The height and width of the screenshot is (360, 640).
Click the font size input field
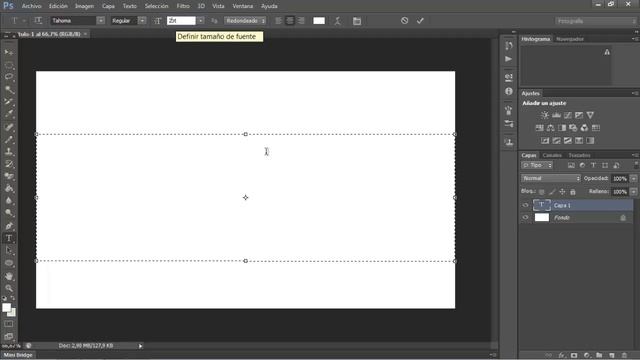tap(181, 20)
